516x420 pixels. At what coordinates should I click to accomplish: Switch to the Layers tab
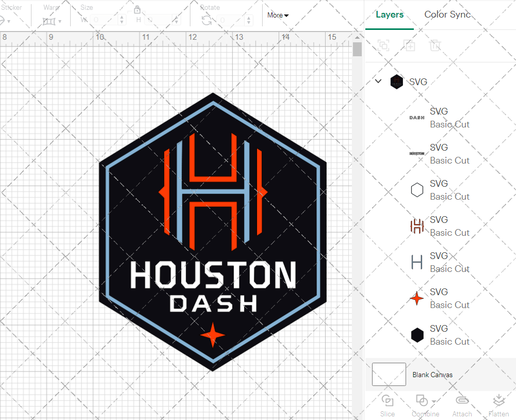(389, 14)
